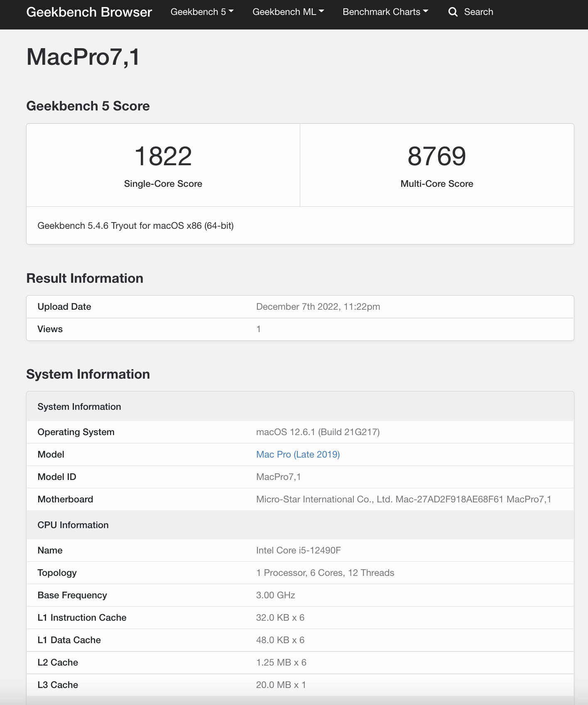
Task: Click the L1 Instruction Cache label
Action: [82, 617]
